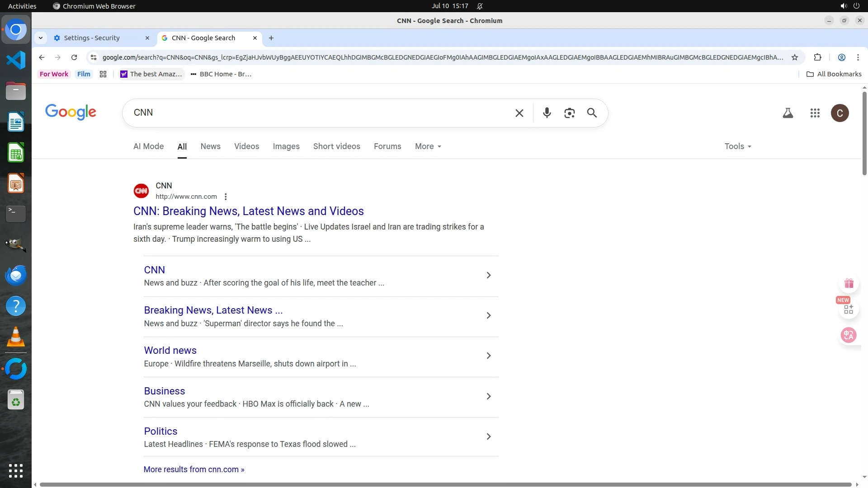Reload the current page
The height and width of the screenshot is (488, 868).
74,57
